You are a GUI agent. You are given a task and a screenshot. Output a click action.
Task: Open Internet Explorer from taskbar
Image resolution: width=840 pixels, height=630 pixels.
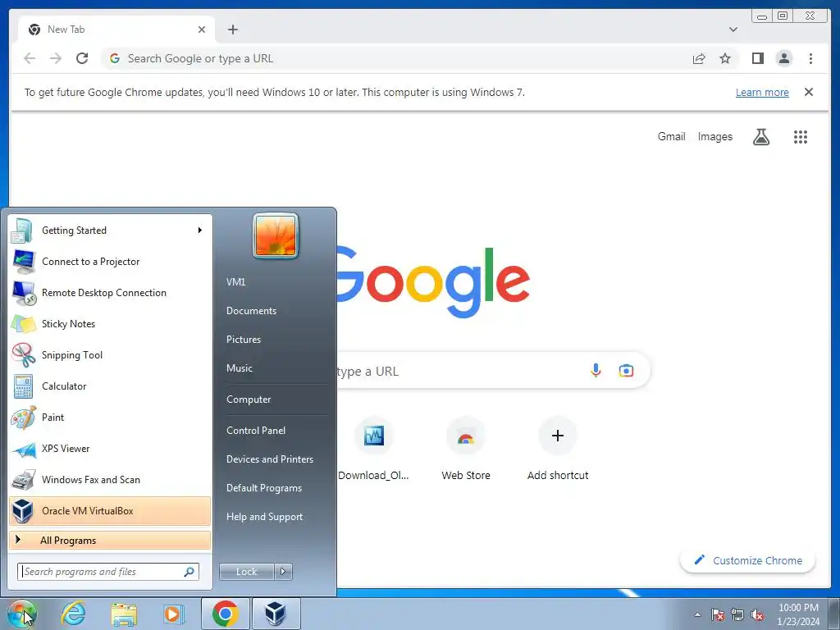coord(73,614)
